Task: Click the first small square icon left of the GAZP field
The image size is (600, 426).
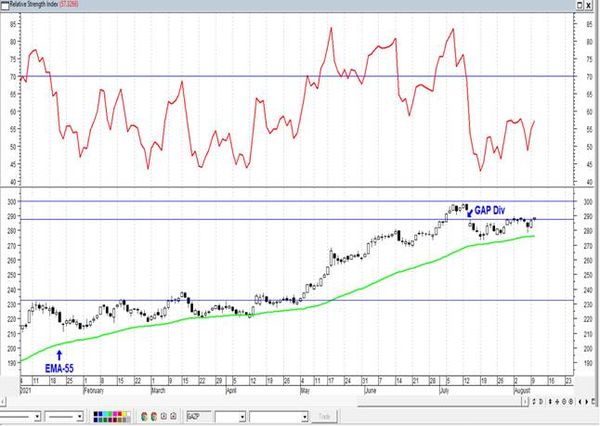Action: tap(164, 416)
